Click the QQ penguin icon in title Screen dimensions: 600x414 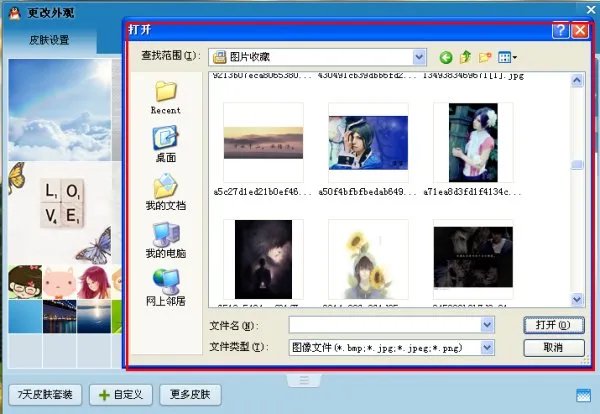[15, 14]
